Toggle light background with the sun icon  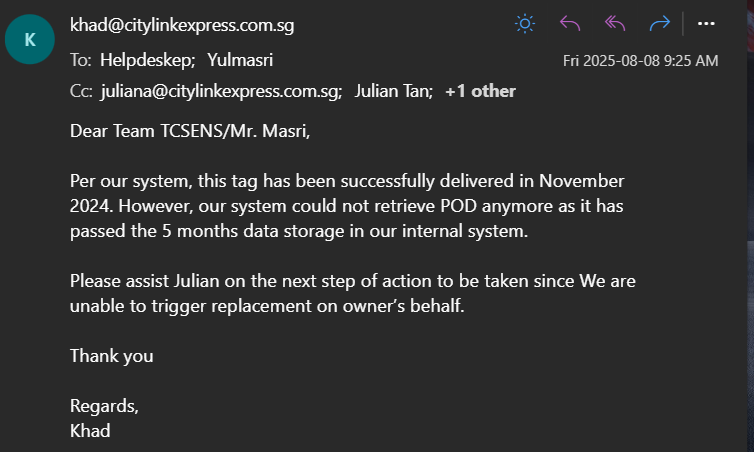525,23
